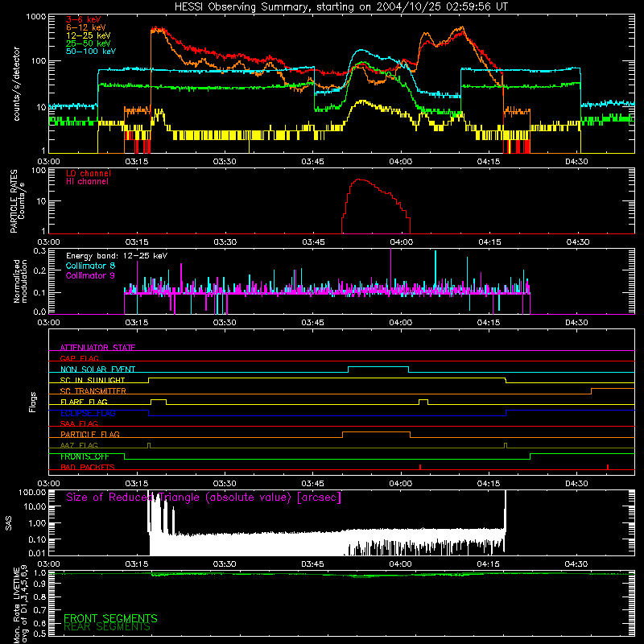Click the Collimator 9 legend label
This screenshot has height=644, width=644.
tap(90, 275)
